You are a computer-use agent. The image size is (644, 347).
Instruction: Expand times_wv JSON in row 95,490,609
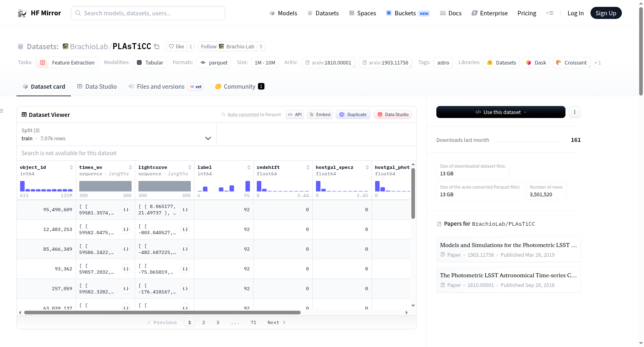click(126, 210)
